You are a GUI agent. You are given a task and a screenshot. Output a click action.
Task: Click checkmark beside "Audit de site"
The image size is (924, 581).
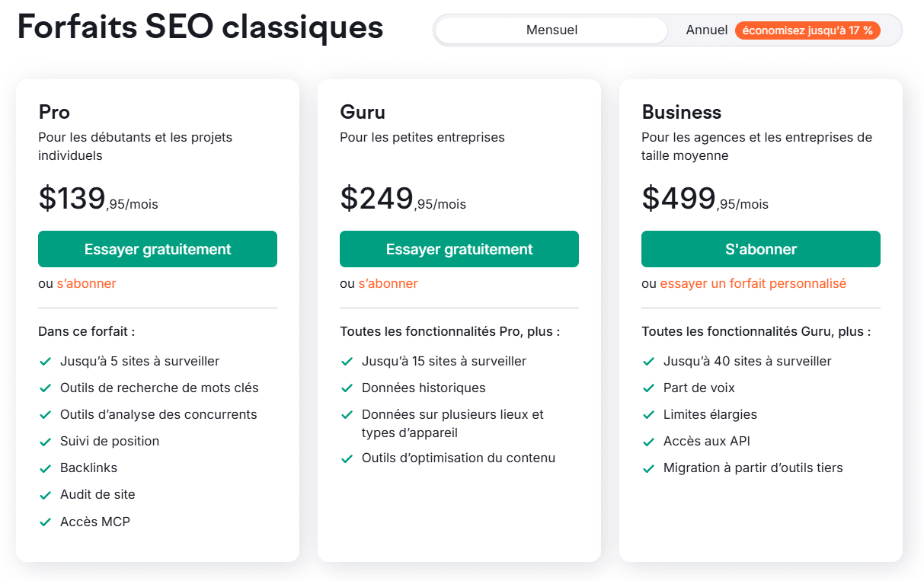45,496
